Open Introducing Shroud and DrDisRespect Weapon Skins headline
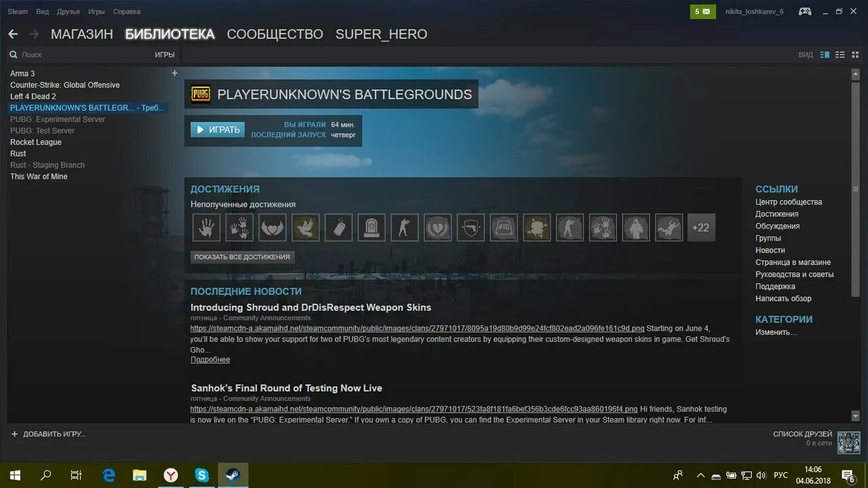The height and width of the screenshot is (488, 868). point(311,308)
